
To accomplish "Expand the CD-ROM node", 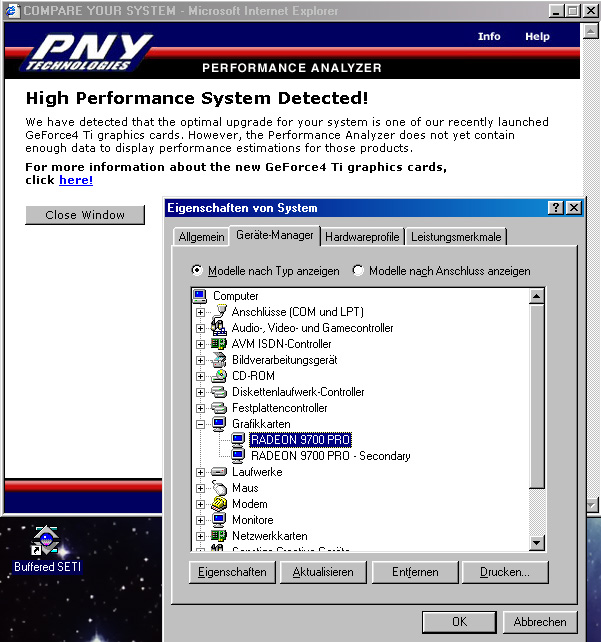I will (200, 376).
